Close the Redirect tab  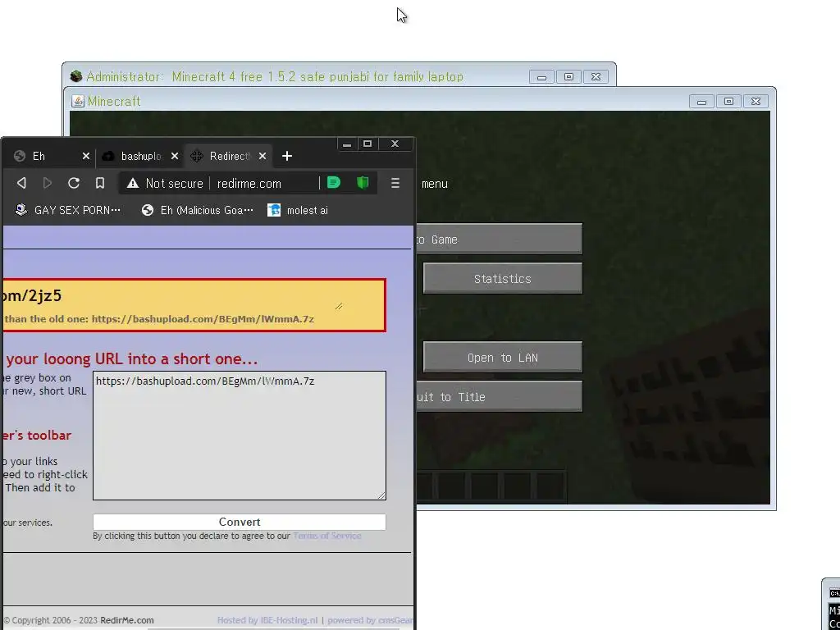(x=262, y=156)
